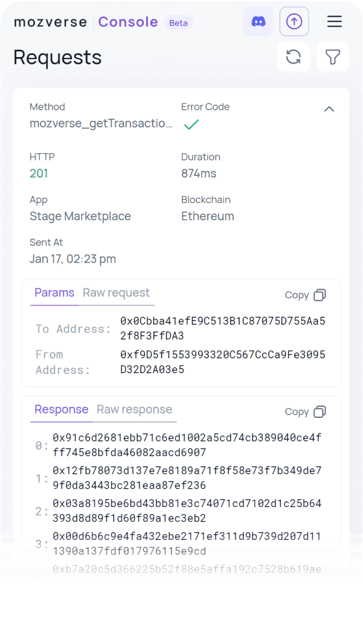Click the copy icon in Response section
The height and width of the screenshot is (644, 363).
point(320,412)
